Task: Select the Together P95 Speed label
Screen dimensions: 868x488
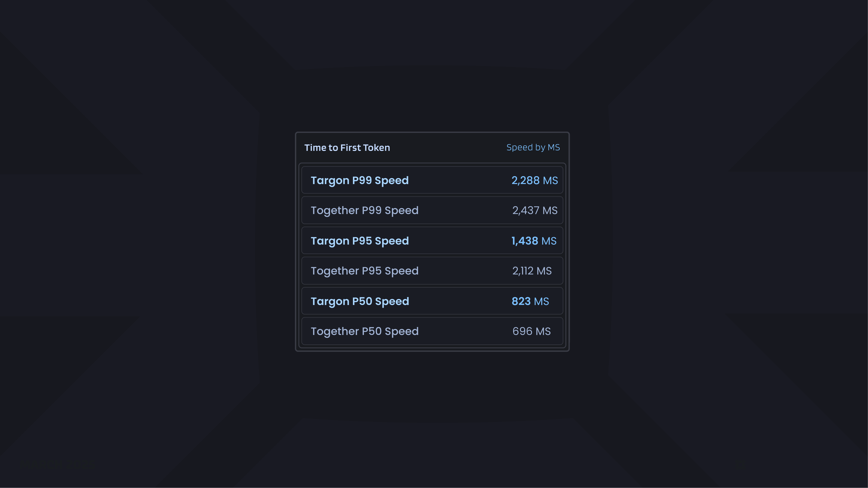Action: tap(364, 271)
